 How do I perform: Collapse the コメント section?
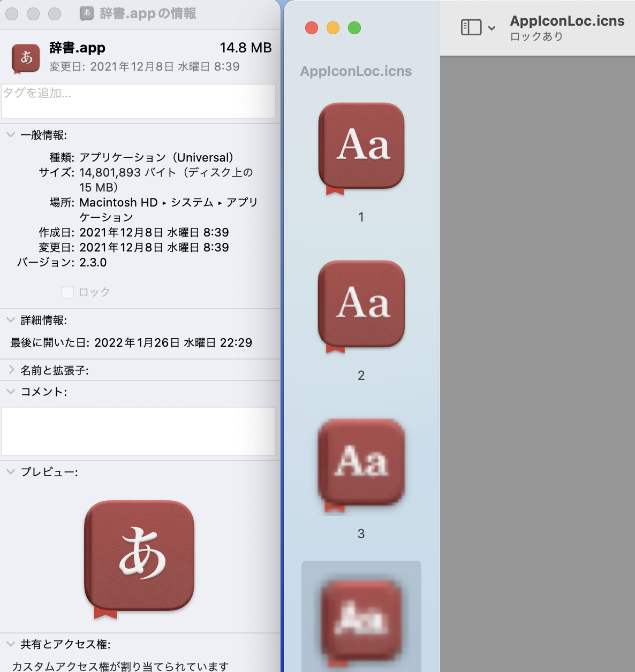11,392
